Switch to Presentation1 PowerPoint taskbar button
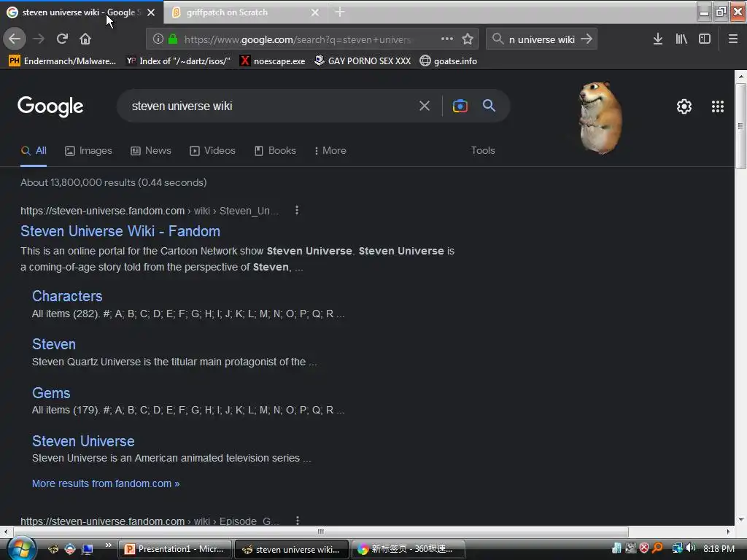 click(x=174, y=549)
